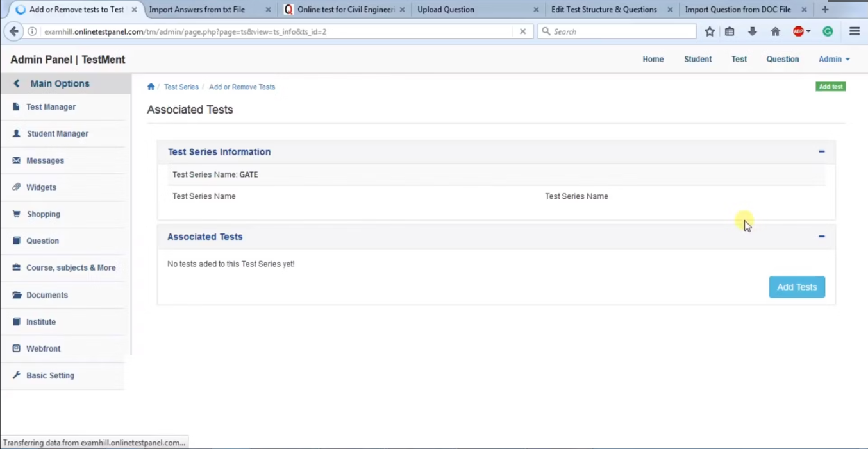This screenshot has height=449, width=868.
Task: Open the Question top navigation item
Action: click(782, 59)
